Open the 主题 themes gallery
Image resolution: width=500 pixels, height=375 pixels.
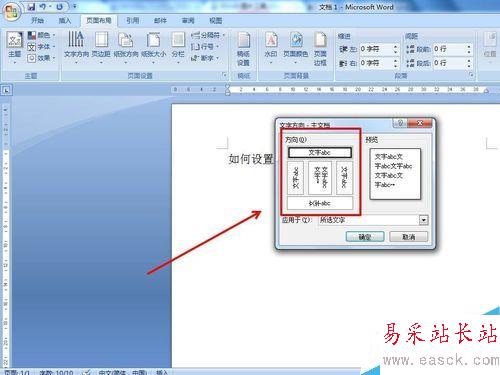[15, 47]
